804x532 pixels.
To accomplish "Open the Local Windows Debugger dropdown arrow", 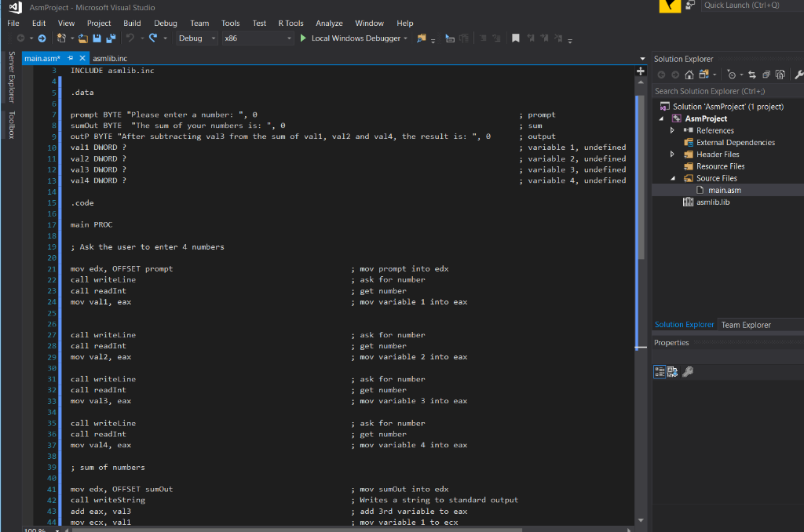I will coord(406,38).
